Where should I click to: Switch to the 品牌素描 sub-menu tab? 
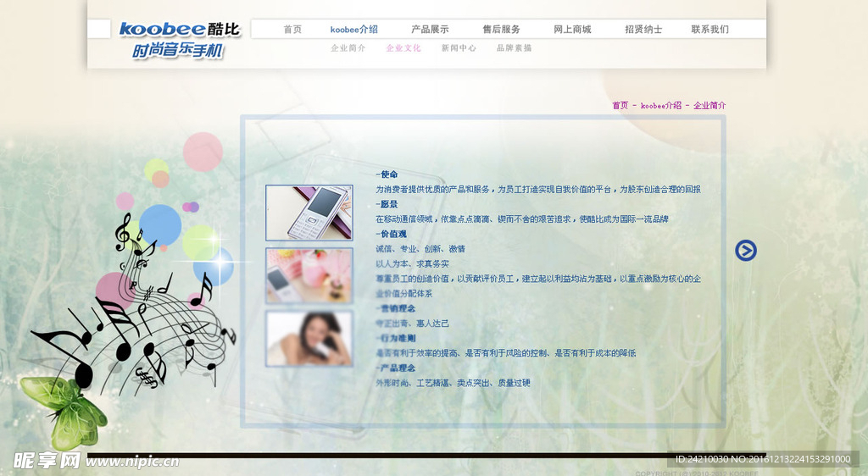point(514,48)
